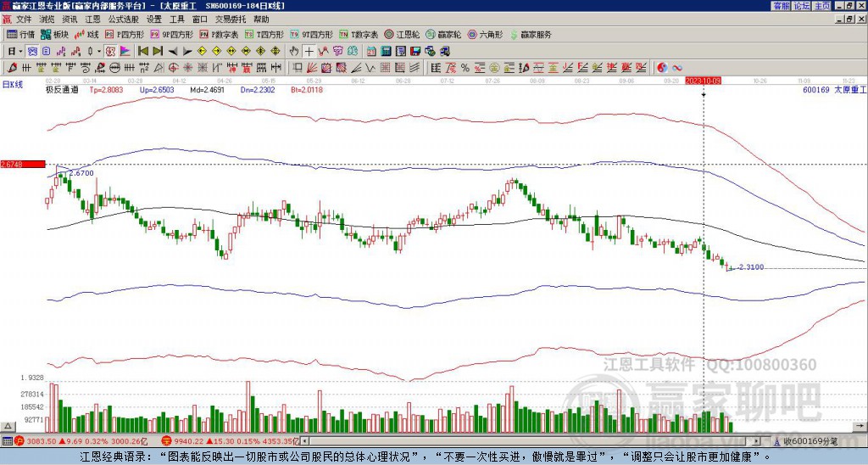
Task: Open the 文件 menu
Action: 24,20
